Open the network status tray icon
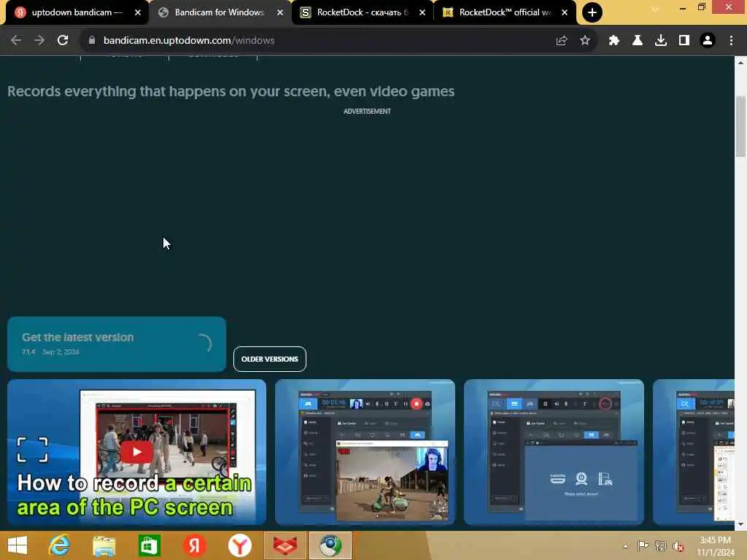 click(661, 545)
